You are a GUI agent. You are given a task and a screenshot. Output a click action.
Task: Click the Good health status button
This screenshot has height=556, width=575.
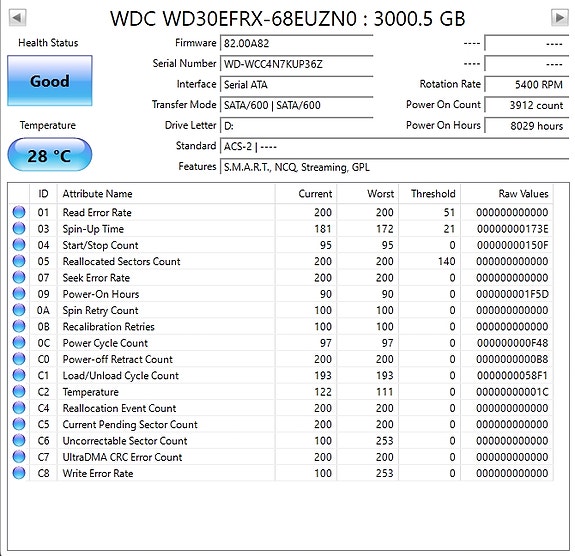(x=50, y=81)
